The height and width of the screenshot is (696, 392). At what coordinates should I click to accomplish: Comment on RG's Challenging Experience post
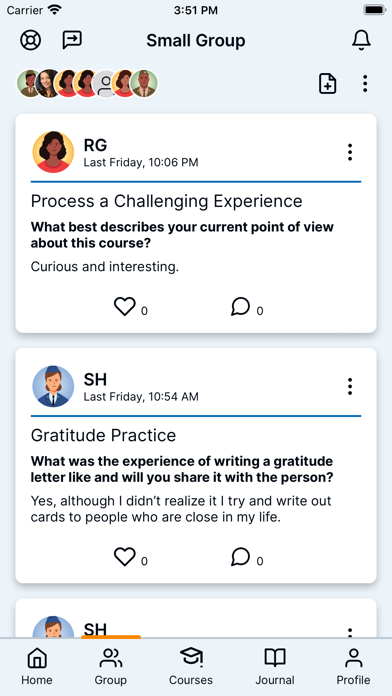click(x=241, y=307)
